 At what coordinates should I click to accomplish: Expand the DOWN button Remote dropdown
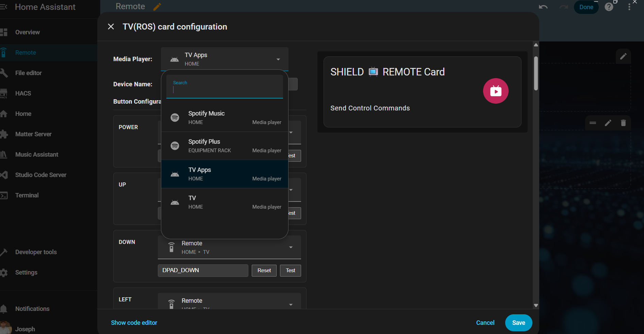pos(291,247)
